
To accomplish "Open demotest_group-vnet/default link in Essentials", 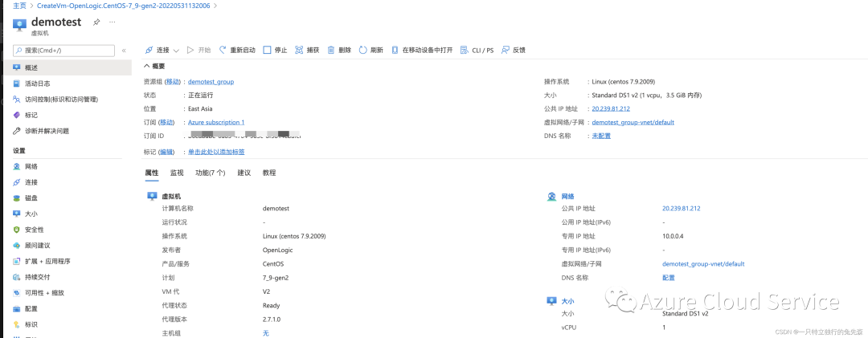I will pyautogui.click(x=633, y=122).
